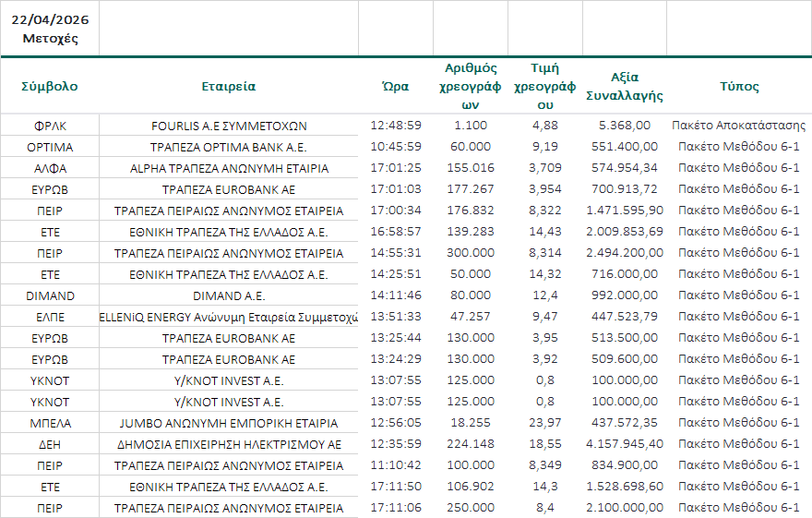The height and width of the screenshot is (518, 812).
Task: Select the ΔΕΗ symbol cell
Action: click(x=50, y=444)
